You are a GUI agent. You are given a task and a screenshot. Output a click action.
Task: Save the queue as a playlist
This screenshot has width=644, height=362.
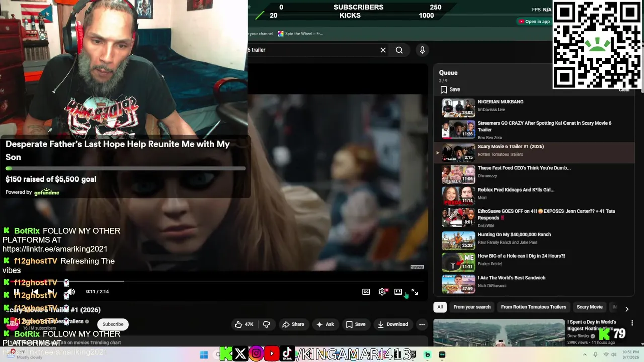450,89
